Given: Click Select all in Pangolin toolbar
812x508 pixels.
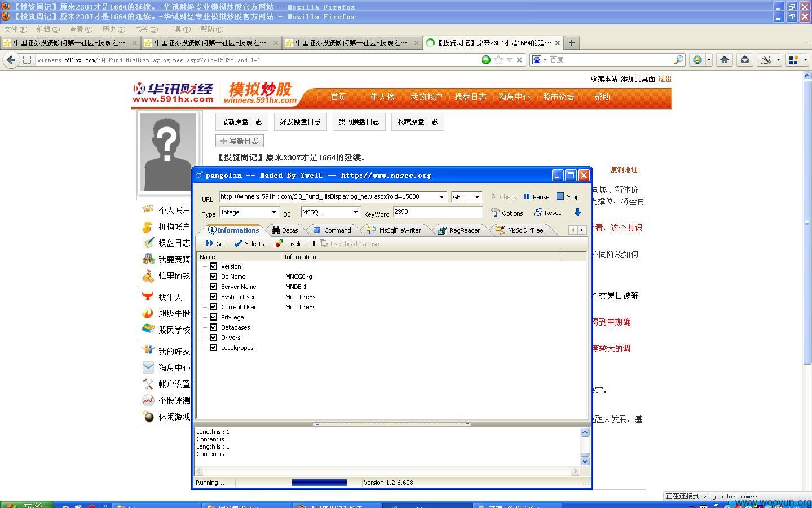Looking at the screenshot, I should [251, 244].
